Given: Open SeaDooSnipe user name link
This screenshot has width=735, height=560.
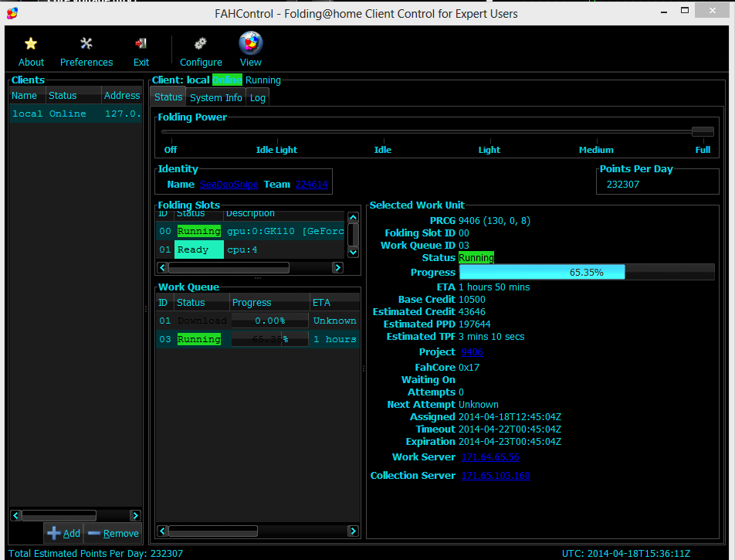Looking at the screenshot, I should point(229,185).
